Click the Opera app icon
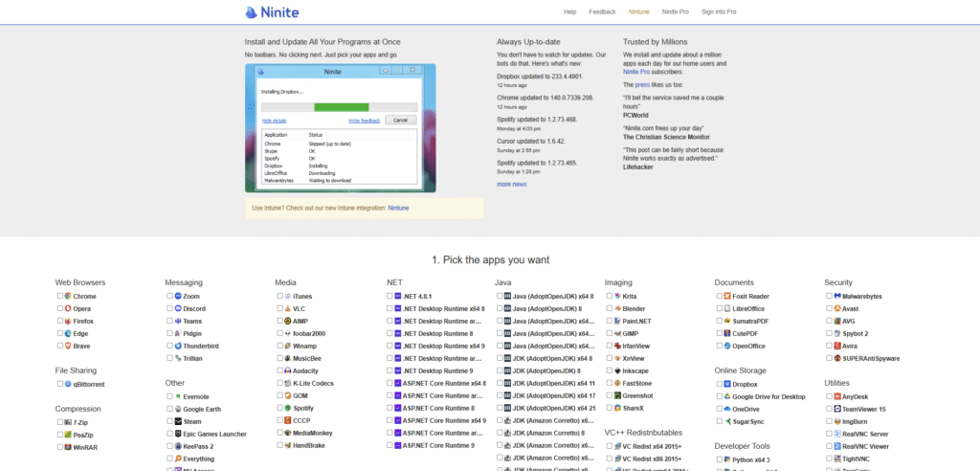The height and width of the screenshot is (471, 980). click(x=68, y=309)
